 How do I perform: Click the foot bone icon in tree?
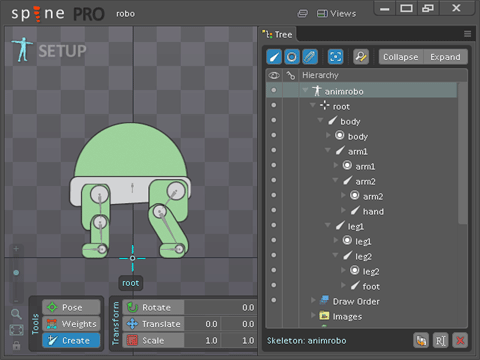355,286
